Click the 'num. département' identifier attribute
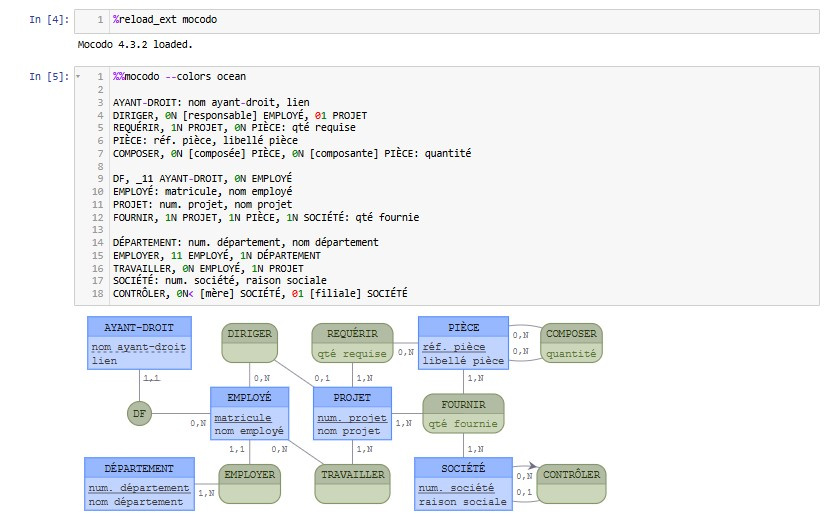 [139, 488]
